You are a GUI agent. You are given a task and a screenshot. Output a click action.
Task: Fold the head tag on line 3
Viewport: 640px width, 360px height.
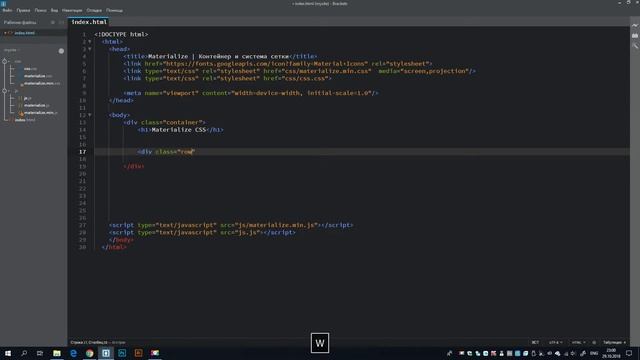(x=90, y=49)
